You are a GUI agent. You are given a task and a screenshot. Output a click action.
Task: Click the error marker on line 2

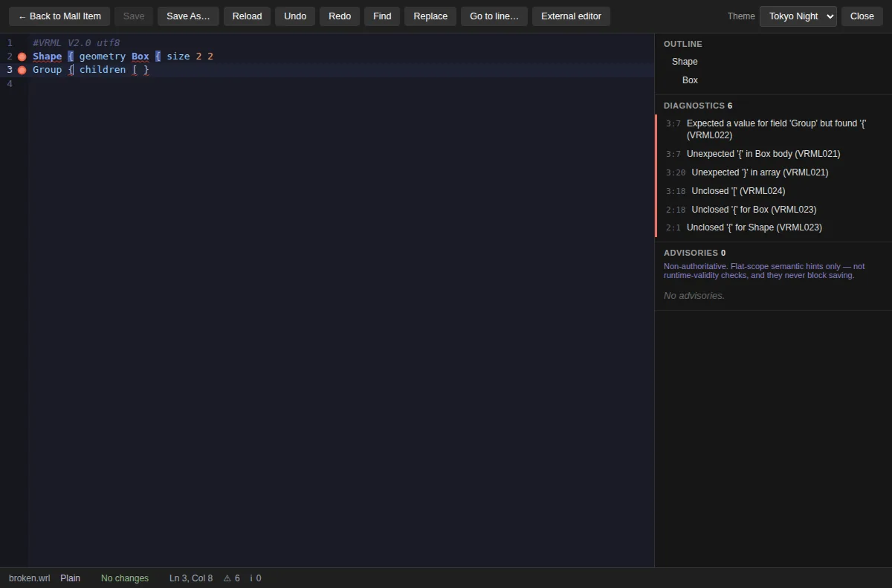pos(22,56)
